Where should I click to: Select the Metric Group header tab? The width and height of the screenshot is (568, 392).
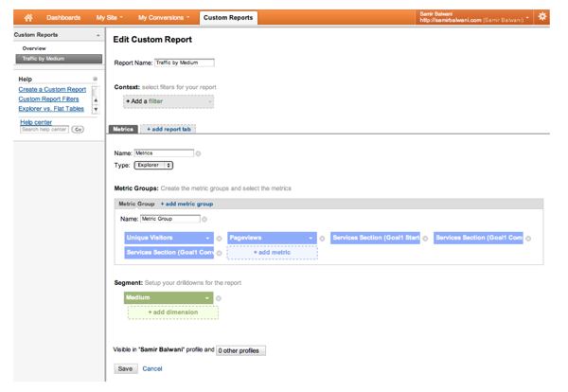tap(136, 204)
